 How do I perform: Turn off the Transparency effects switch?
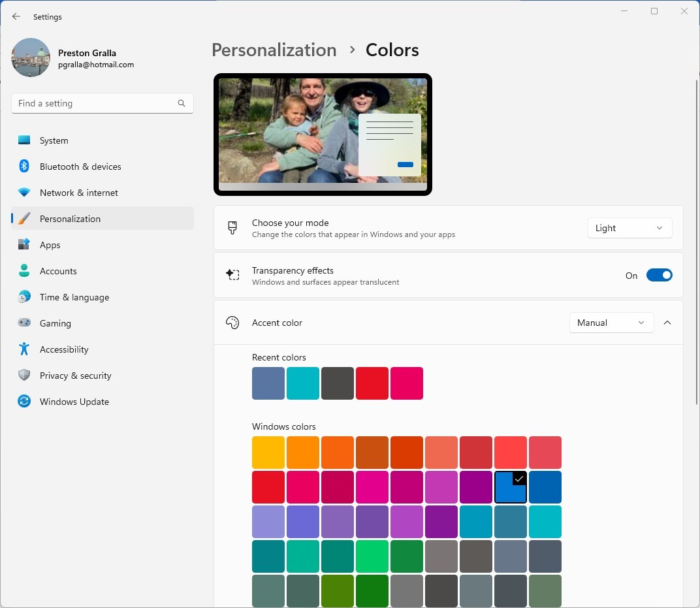pos(659,276)
